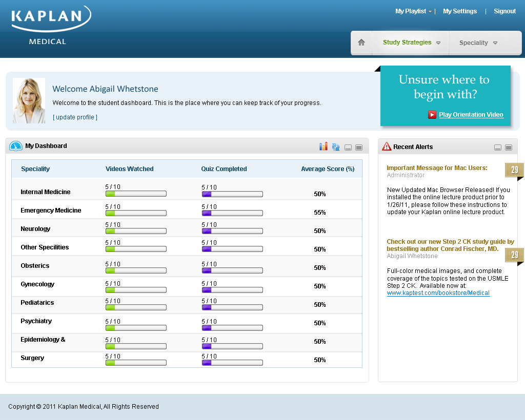This screenshot has width=525, height=420.
Task: Refresh the My Dashboard panel
Action: point(336,147)
